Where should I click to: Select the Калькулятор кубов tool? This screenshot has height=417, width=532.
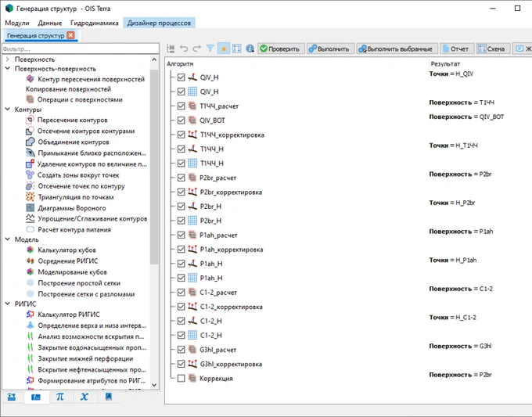(68, 250)
